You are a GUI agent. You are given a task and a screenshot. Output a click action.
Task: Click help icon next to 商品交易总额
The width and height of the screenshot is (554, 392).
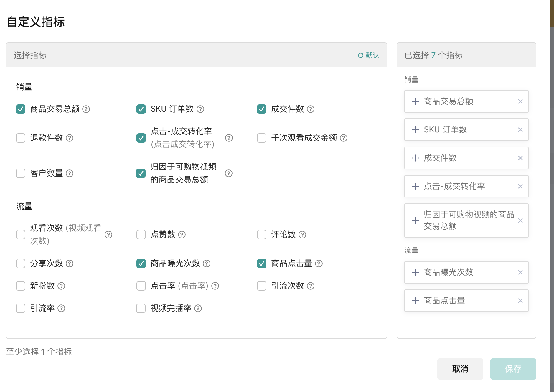coord(86,109)
